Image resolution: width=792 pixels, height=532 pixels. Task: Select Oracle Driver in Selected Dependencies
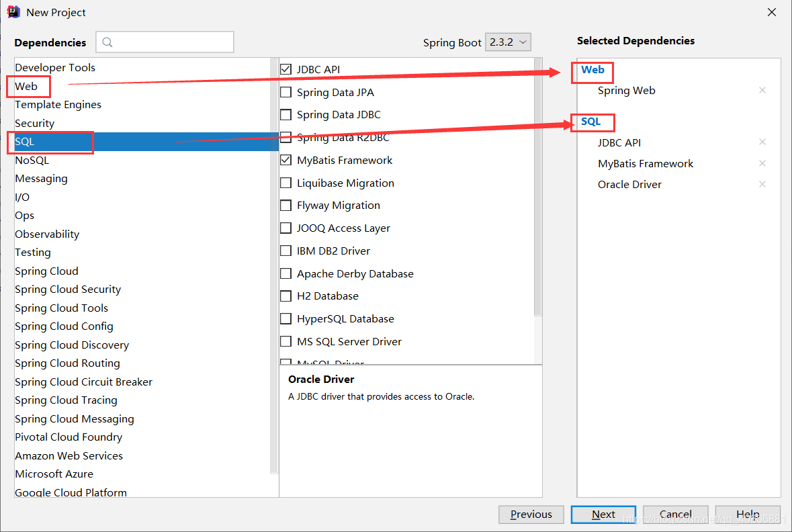coord(629,185)
